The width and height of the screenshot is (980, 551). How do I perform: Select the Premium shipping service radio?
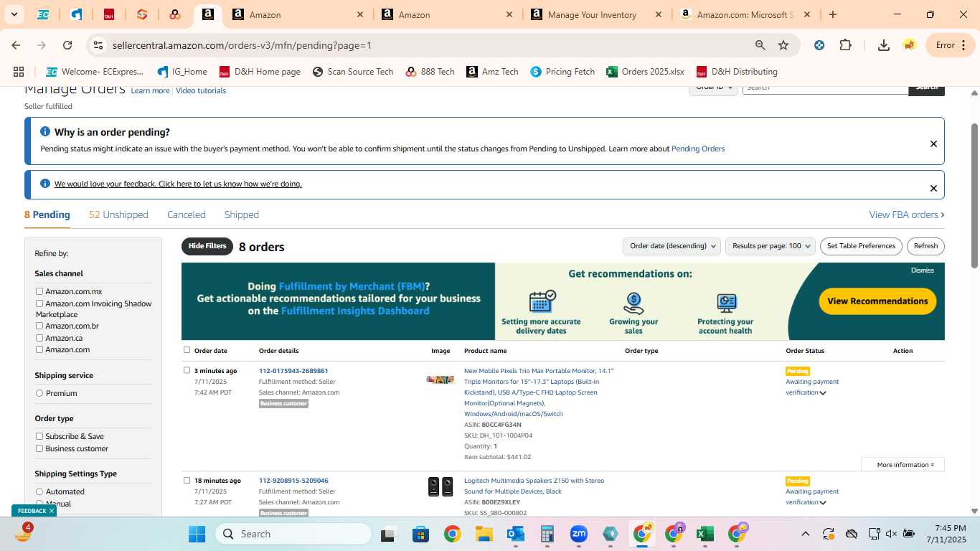tap(39, 393)
